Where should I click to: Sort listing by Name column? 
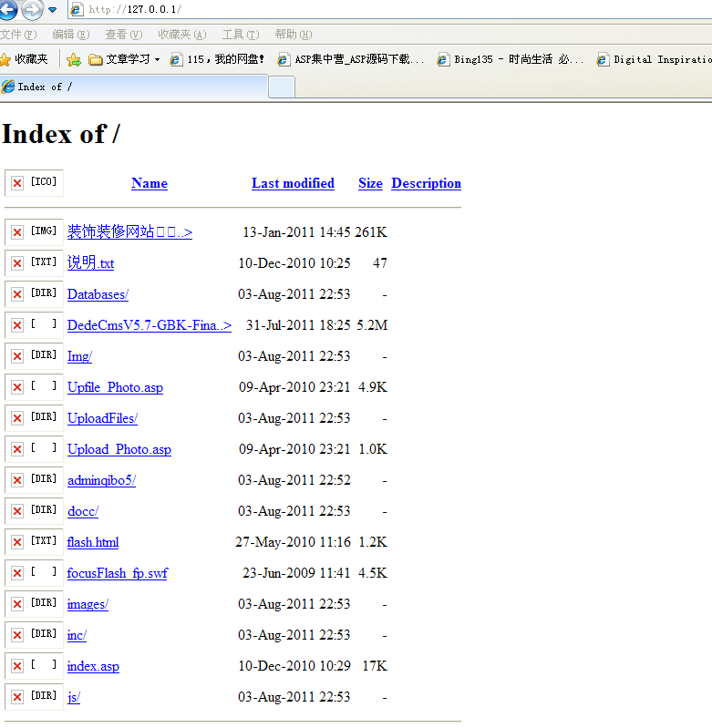point(150,183)
